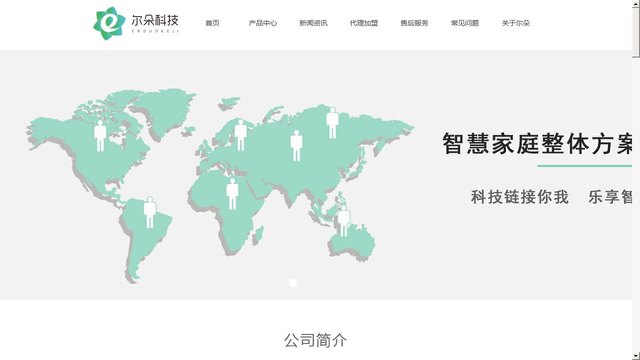The image size is (640, 360).
Task: Switch to the fourth carousel slide dot
Action: pyautogui.click(x=325, y=282)
